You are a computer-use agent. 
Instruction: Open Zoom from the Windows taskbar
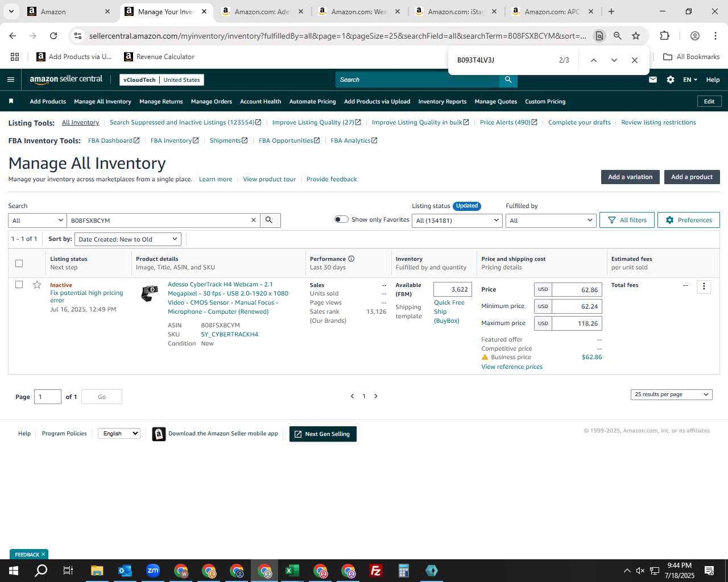pos(153,571)
